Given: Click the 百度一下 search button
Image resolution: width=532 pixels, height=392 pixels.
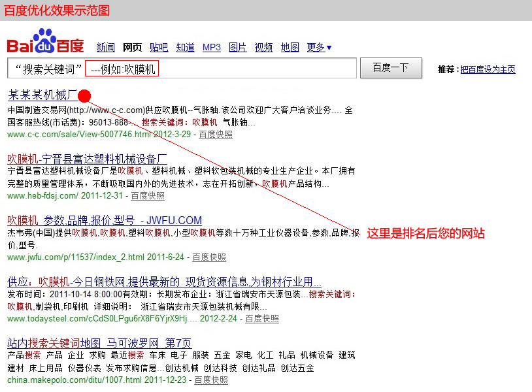Looking at the screenshot, I should click(x=391, y=68).
